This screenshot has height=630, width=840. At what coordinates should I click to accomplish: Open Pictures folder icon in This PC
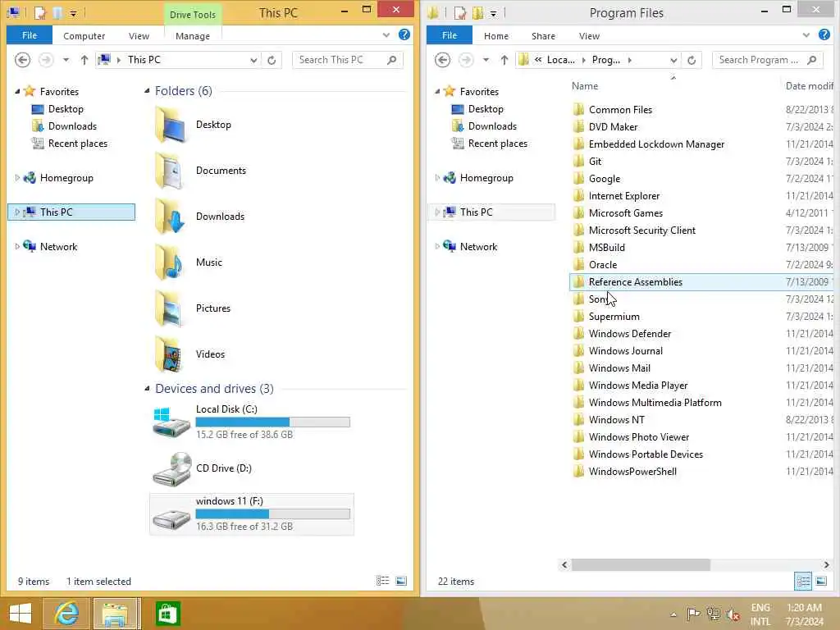pyautogui.click(x=171, y=308)
